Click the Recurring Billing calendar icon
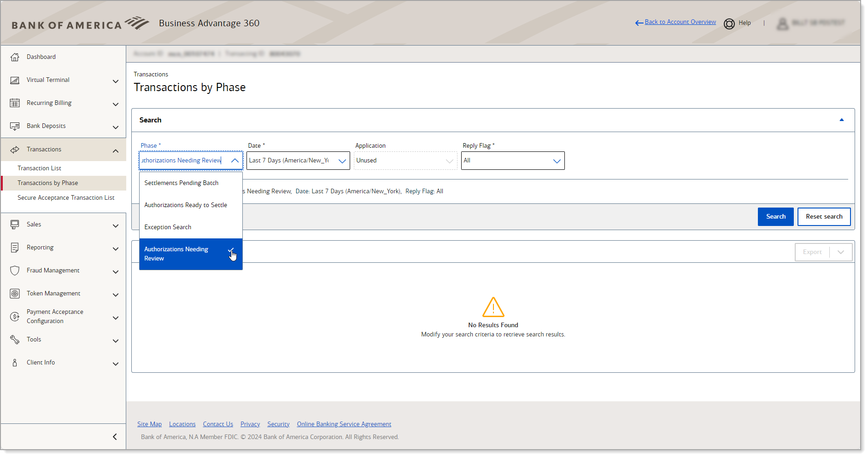The height and width of the screenshot is (457, 868). click(x=15, y=103)
